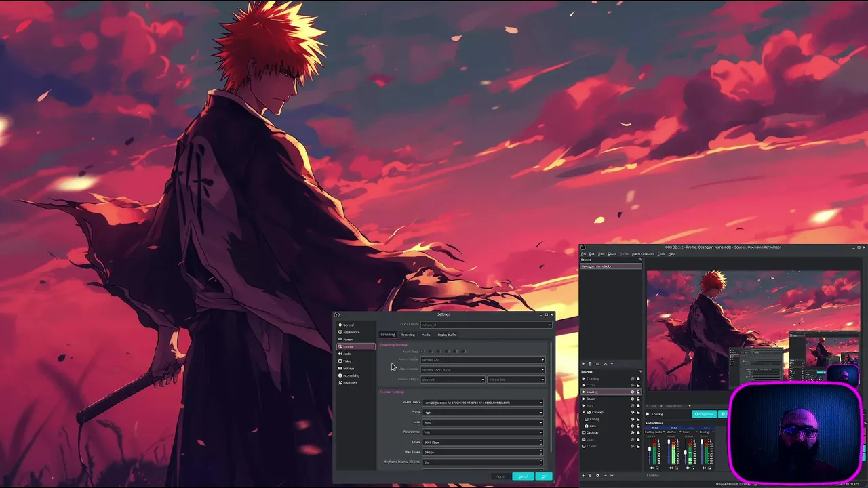Image resolution: width=868 pixels, height=488 pixels.
Task: Open Output Mode dropdown
Action: coord(486,325)
